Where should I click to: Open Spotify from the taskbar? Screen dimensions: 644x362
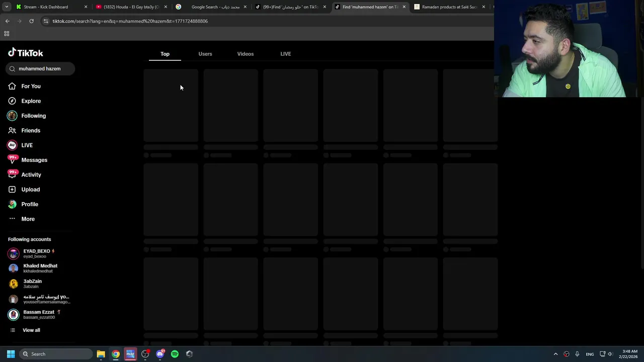coord(175,354)
